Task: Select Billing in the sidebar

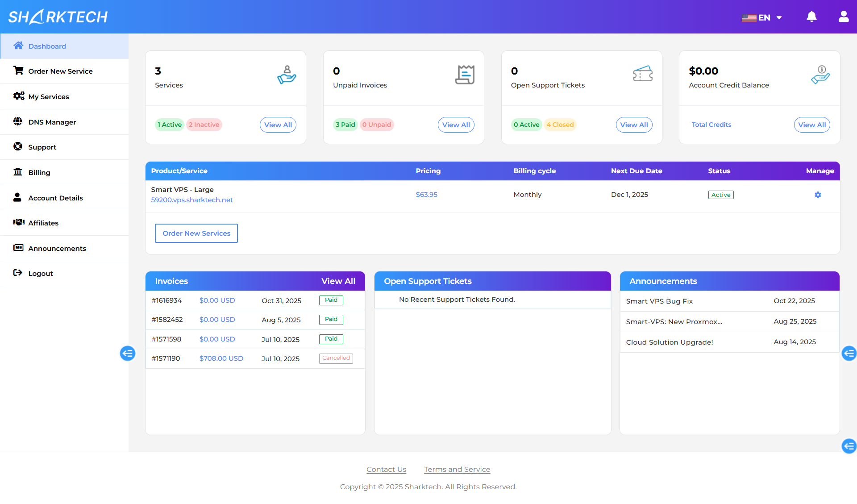Action: pyautogui.click(x=64, y=172)
